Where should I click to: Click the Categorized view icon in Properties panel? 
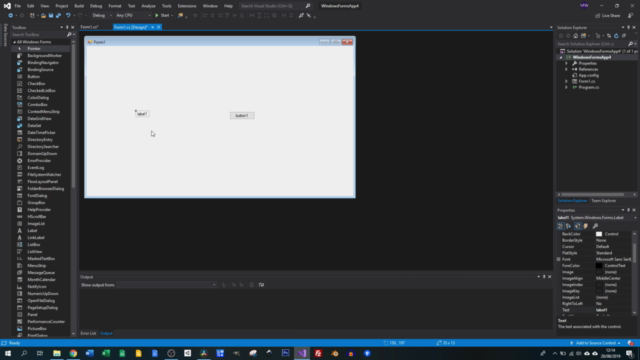(560, 226)
